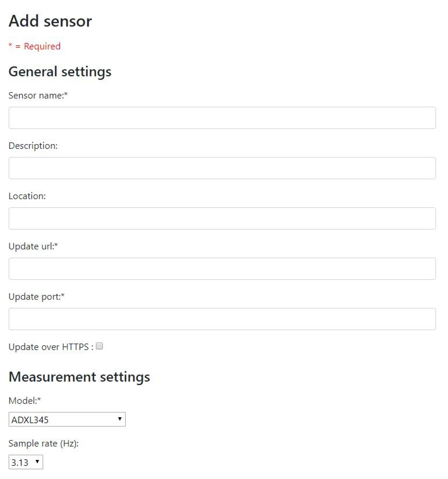
Task: Click the 'Add sensor' page heading
Action: click(50, 21)
